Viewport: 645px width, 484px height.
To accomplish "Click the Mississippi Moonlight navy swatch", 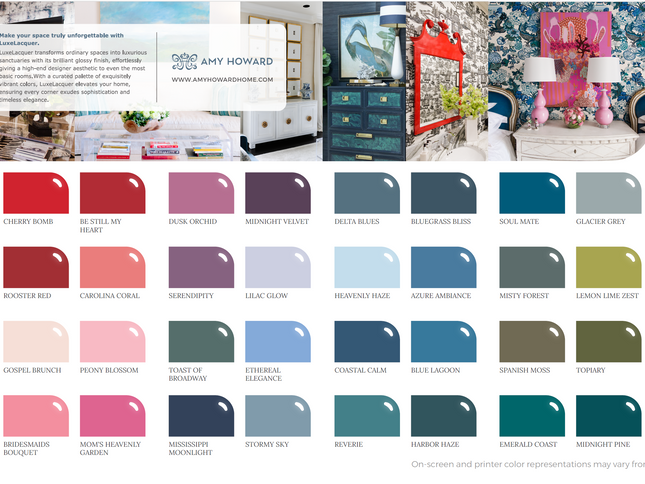I will click(x=201, y=415).
